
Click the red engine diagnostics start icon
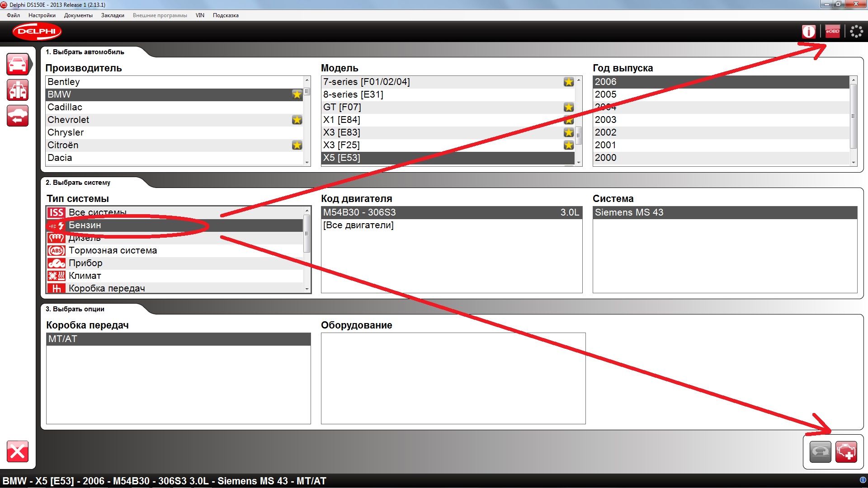click(846, 451)
